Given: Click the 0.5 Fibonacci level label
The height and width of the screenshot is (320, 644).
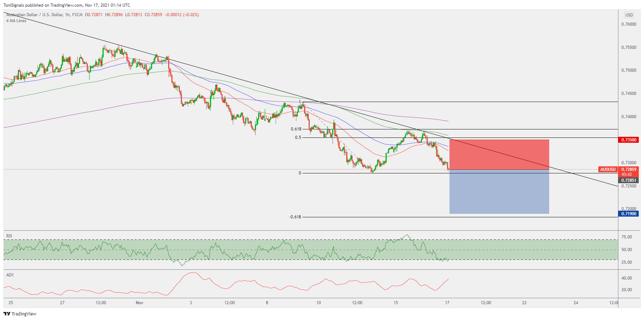Looking at the screenshot, I should coord(298,137).
